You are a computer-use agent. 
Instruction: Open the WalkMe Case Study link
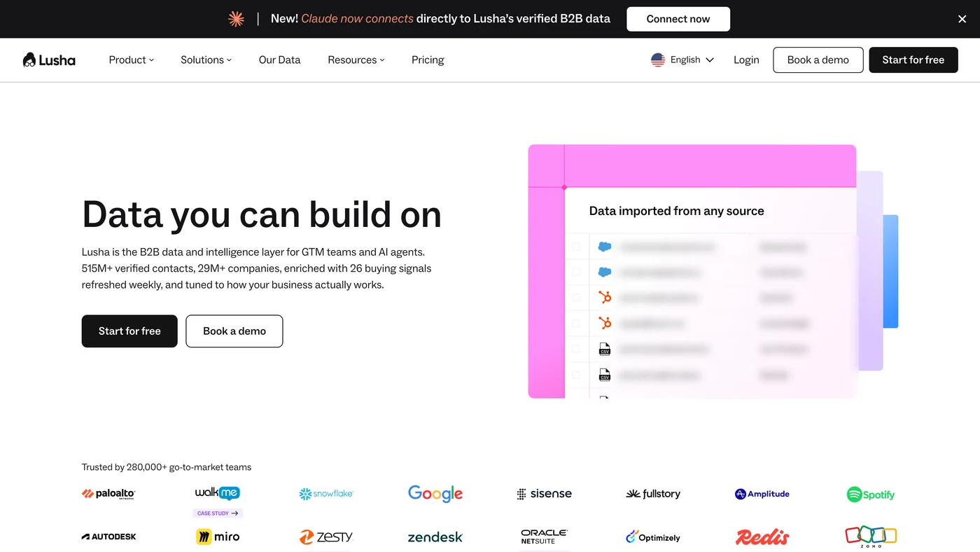point(218,513)
